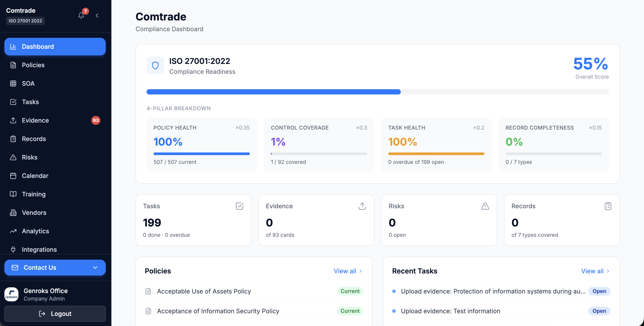Click View all link in Recent Tasks
Screen dimensions: 644x326
coord(595,271)
